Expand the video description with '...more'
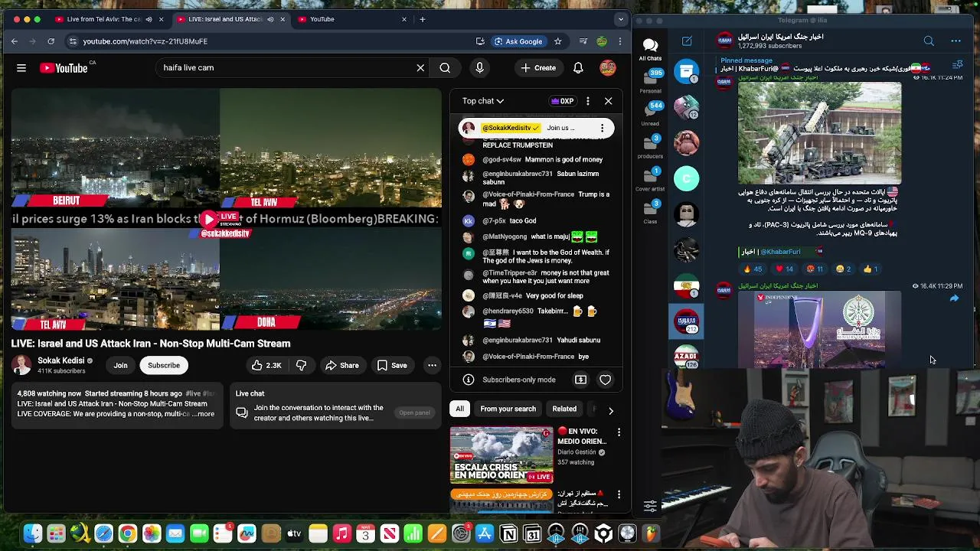 204,414
